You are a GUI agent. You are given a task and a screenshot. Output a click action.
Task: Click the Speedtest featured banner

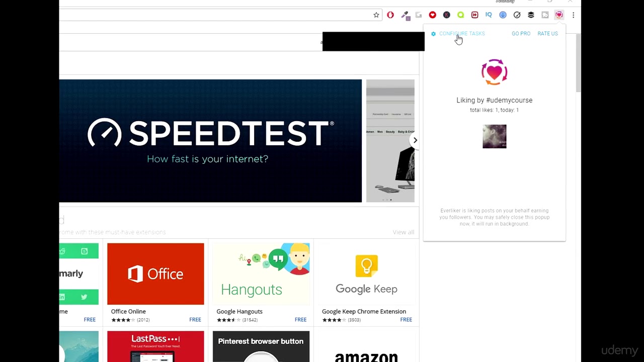[210, 141]
